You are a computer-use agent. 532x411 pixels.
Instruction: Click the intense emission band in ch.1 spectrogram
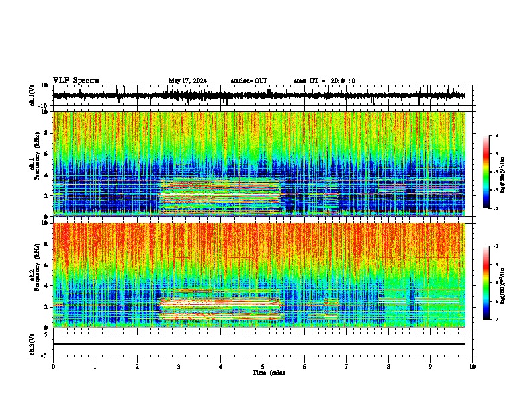(x=220, y=196)
